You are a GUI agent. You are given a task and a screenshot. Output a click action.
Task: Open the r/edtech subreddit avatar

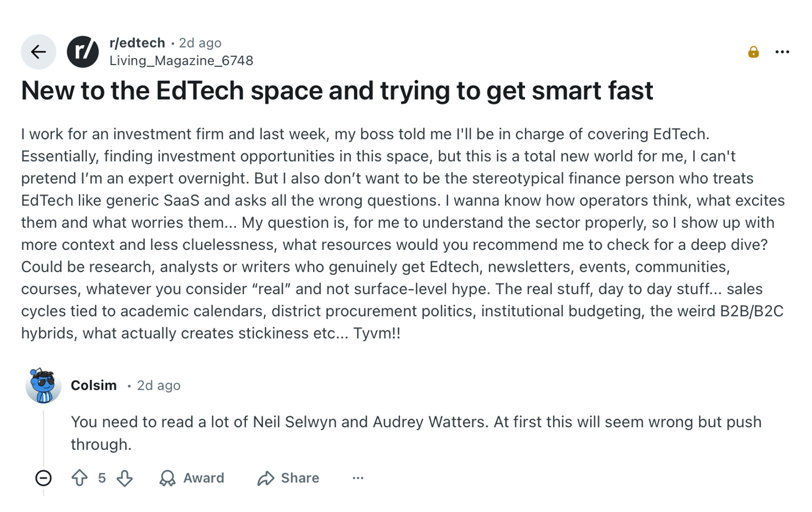[x=83, y=52]
